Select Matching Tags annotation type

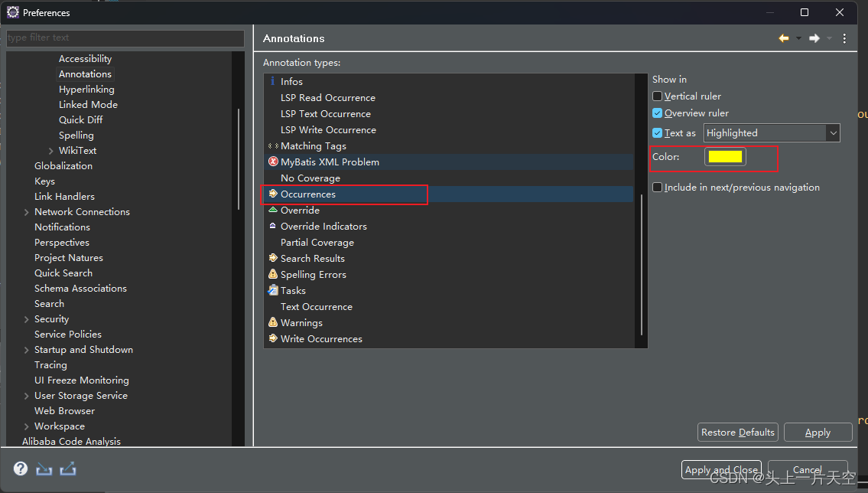(x=314, y=145)
